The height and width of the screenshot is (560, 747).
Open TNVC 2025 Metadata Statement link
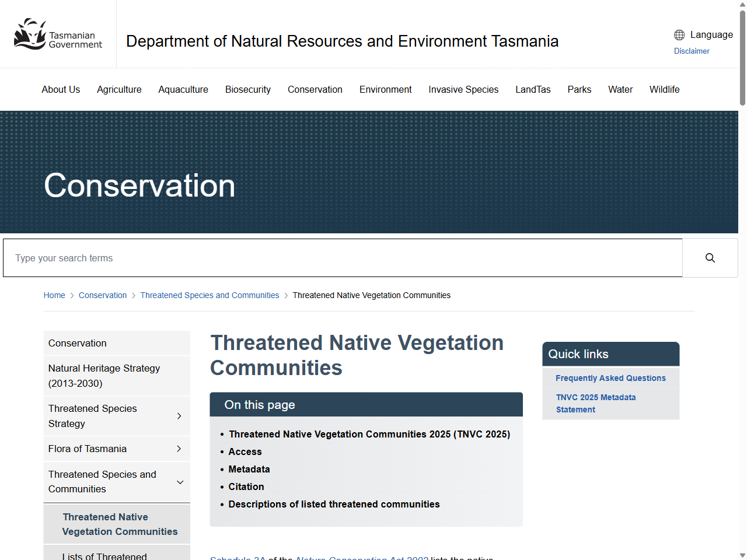click(x=596, y=403)
